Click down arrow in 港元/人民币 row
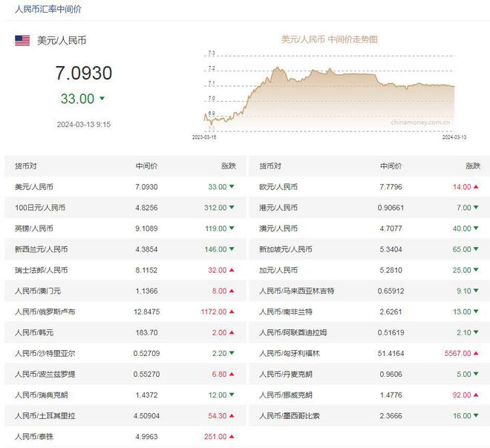The width and height of the screenshot is (490, 448). pos(476,207)
